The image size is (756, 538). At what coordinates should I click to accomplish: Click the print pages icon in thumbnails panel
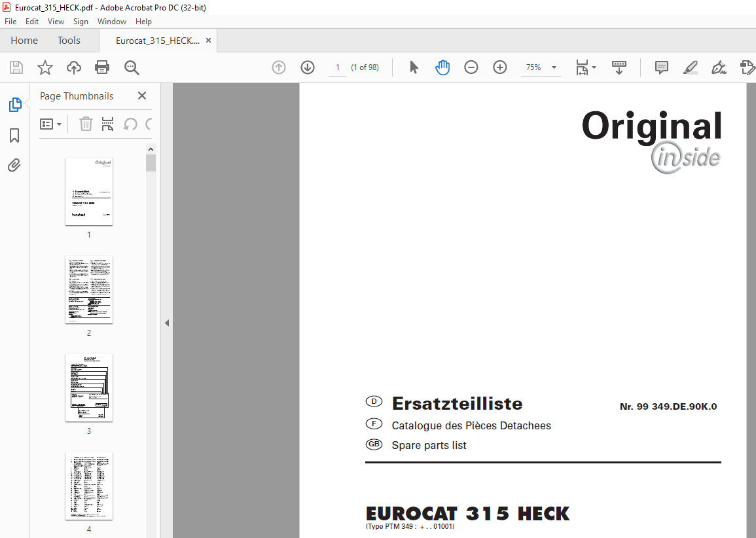107,124
